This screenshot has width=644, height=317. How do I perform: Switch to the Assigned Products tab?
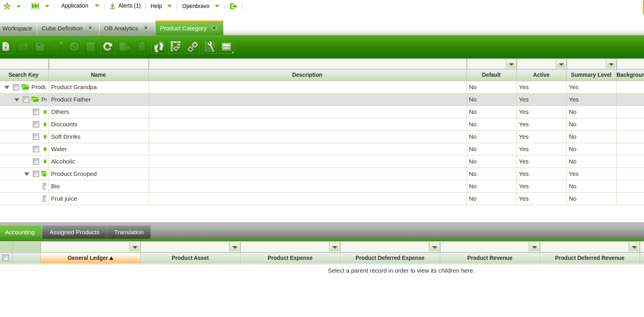74,232
